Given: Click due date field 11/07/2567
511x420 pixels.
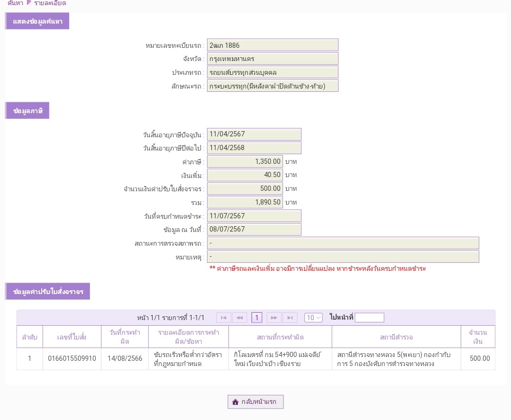Looking at the screenshot, I should point(254,216).
